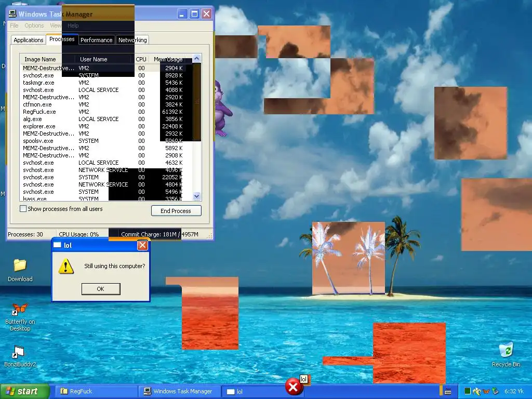Open the Help menu in Task Manager

click(73, 25)
